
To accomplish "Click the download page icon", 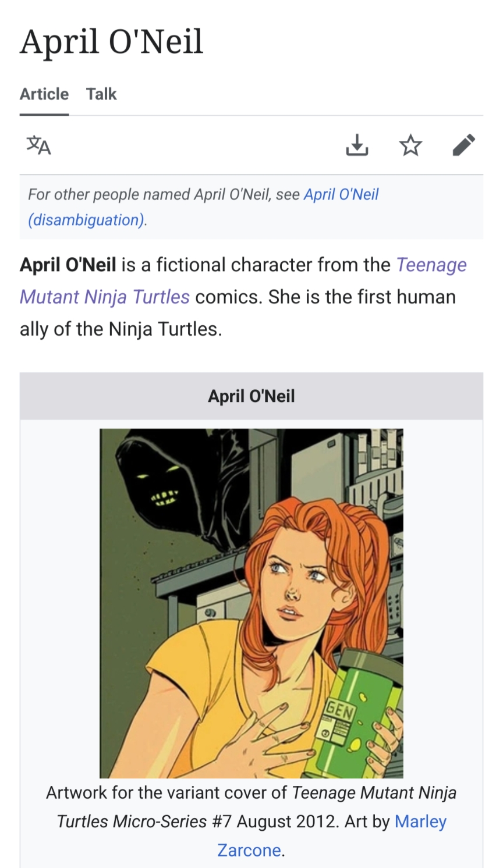I will click(x=356, y=145).
